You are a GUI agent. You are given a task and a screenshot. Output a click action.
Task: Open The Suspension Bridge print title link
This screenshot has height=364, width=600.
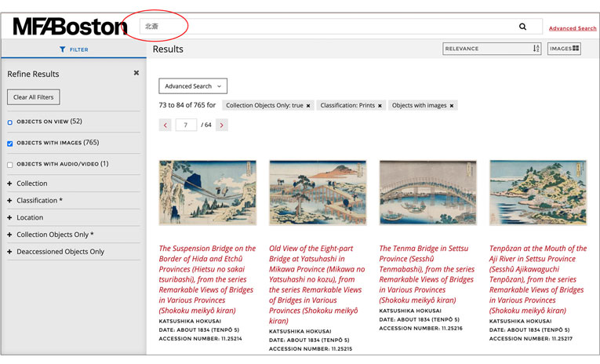(x=207, y=279)
